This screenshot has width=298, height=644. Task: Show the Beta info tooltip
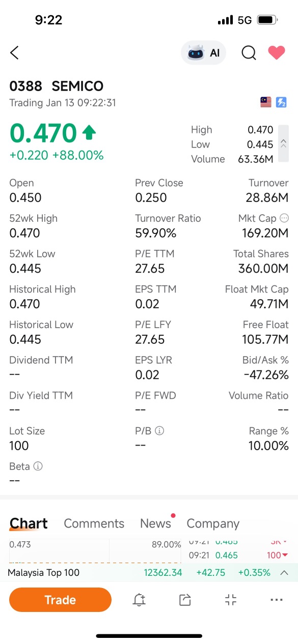(x=38, y=466)
